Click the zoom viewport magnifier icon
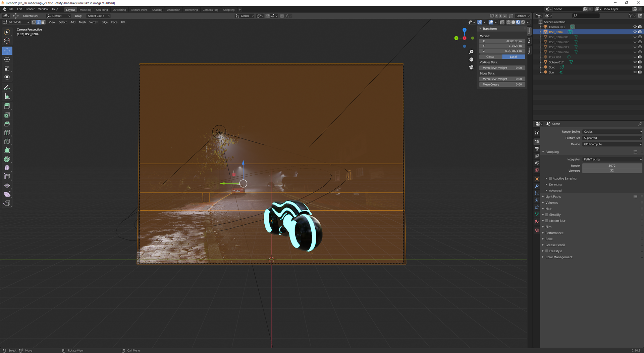Viewport: 644px width, 353px height. coord(471,52)
